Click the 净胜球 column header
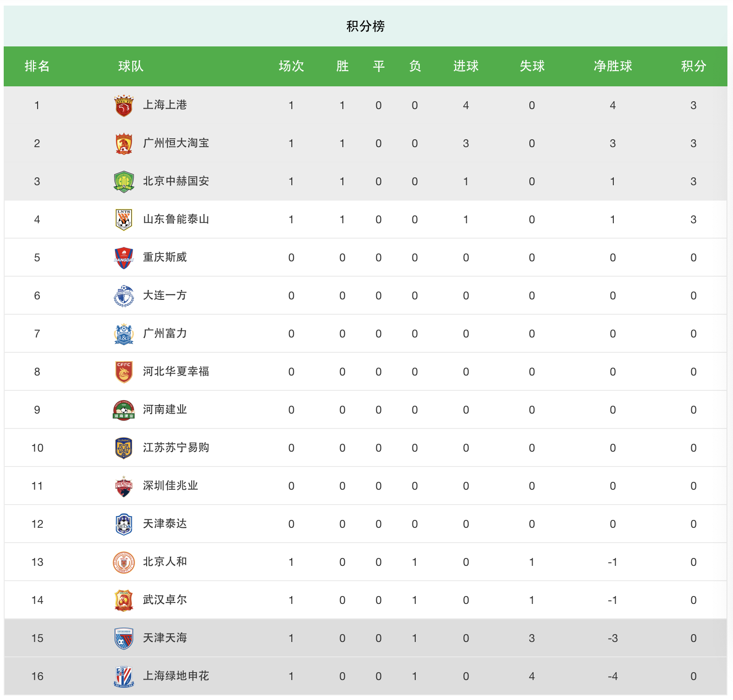Viewport: 733px width, 700px height. point(613,66)
